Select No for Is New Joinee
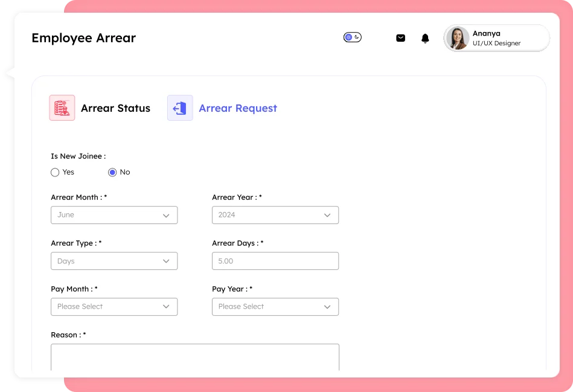The width and height of the screenshot is (573, 392). [112, 172]
